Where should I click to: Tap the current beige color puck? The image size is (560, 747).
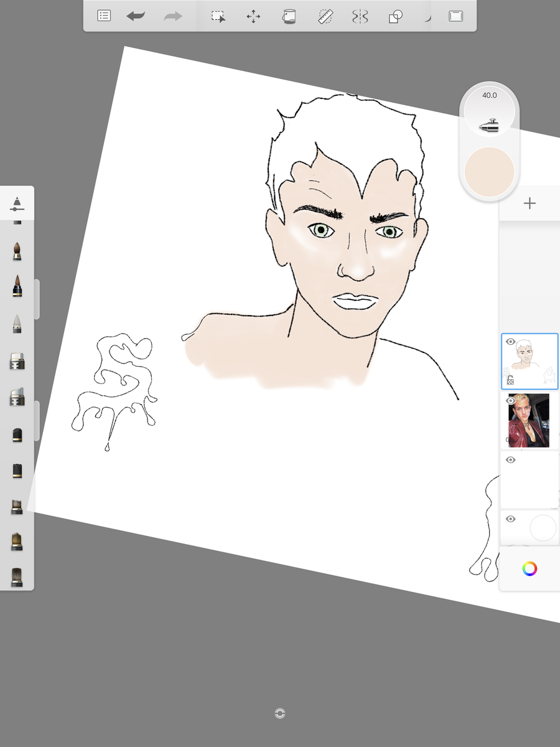click(490, 172)
